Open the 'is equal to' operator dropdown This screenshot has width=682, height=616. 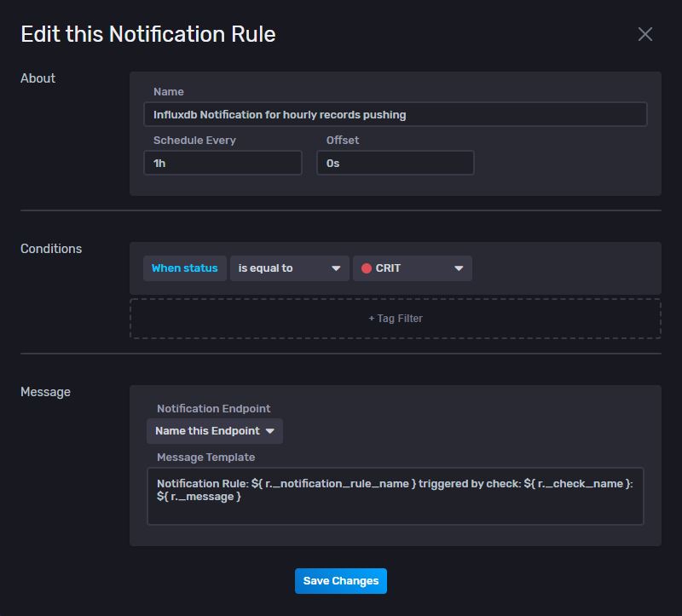pos(290,268)
